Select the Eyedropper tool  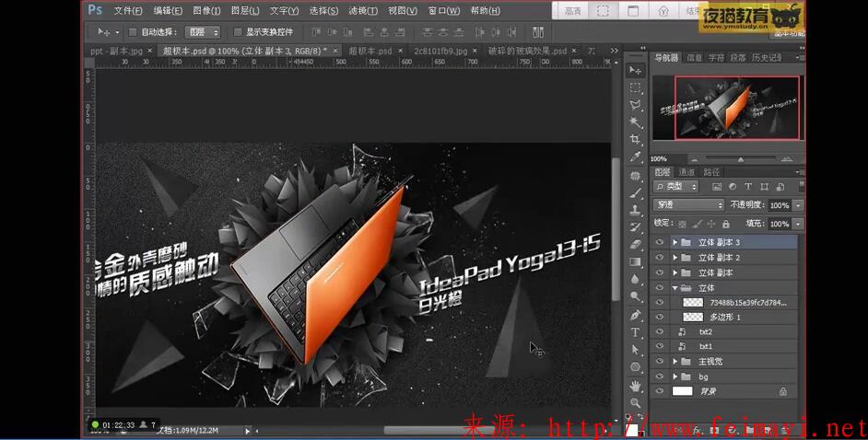635,156
